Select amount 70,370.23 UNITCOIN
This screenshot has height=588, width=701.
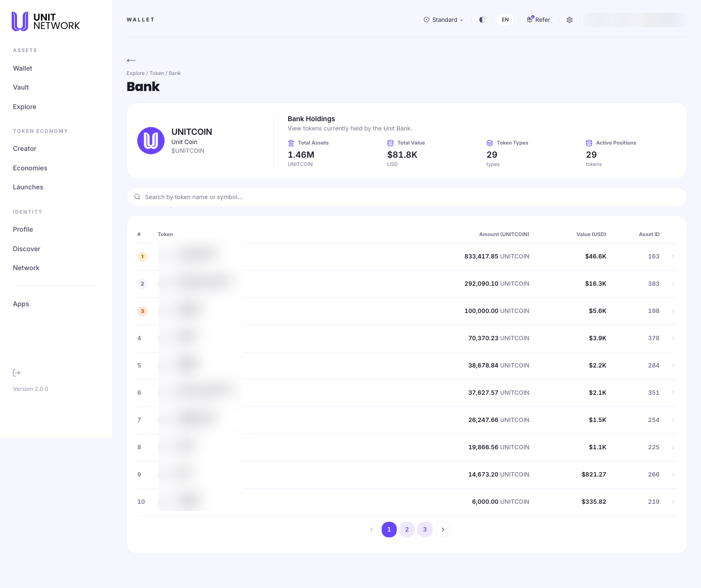498,338
